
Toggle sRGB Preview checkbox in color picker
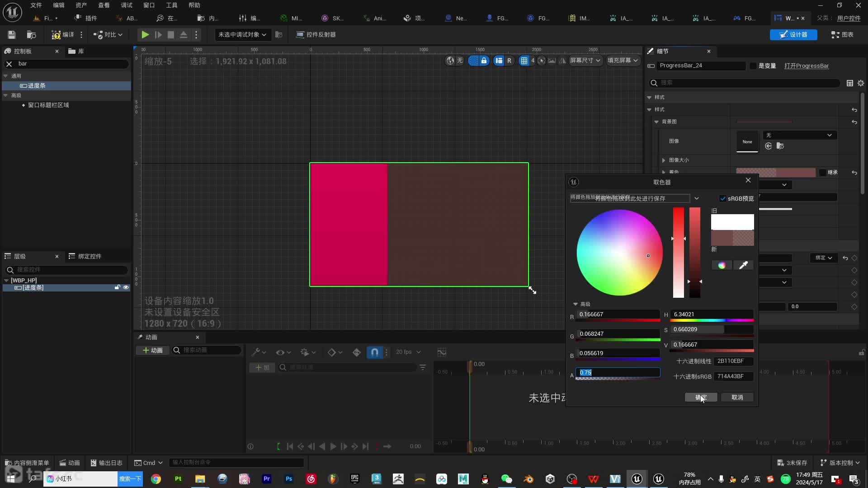pos(722,198)
